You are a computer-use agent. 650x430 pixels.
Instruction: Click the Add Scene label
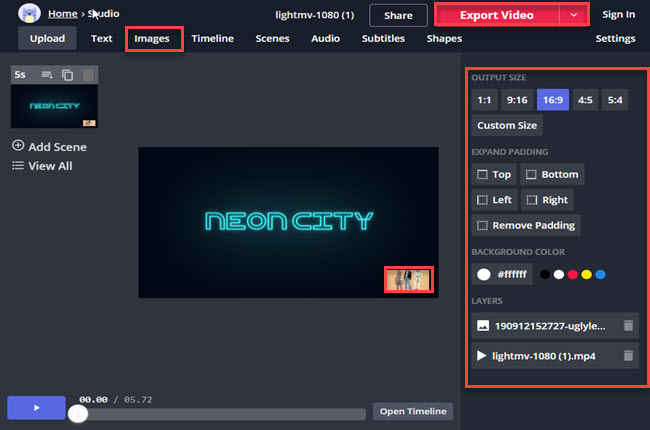point(58,147)
